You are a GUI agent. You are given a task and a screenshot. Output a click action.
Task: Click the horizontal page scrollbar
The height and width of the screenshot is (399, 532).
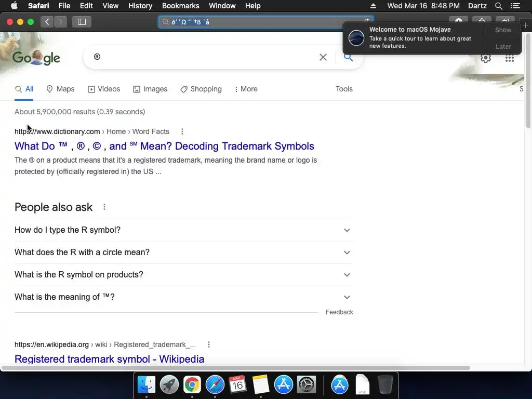point(235,368)
